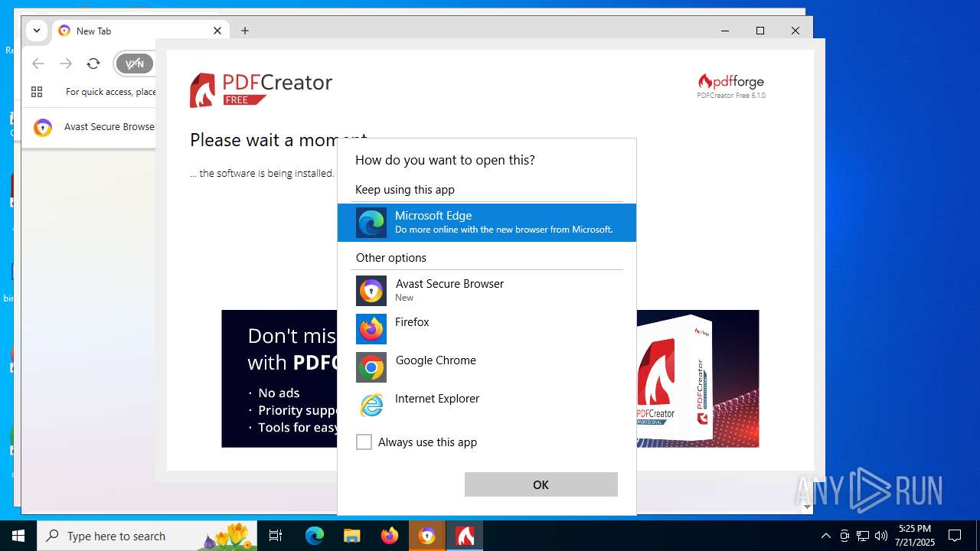Screen dimensions: 980x551
Task: Tick the Always use this app checkbox
Action: [x=364, y=442]
